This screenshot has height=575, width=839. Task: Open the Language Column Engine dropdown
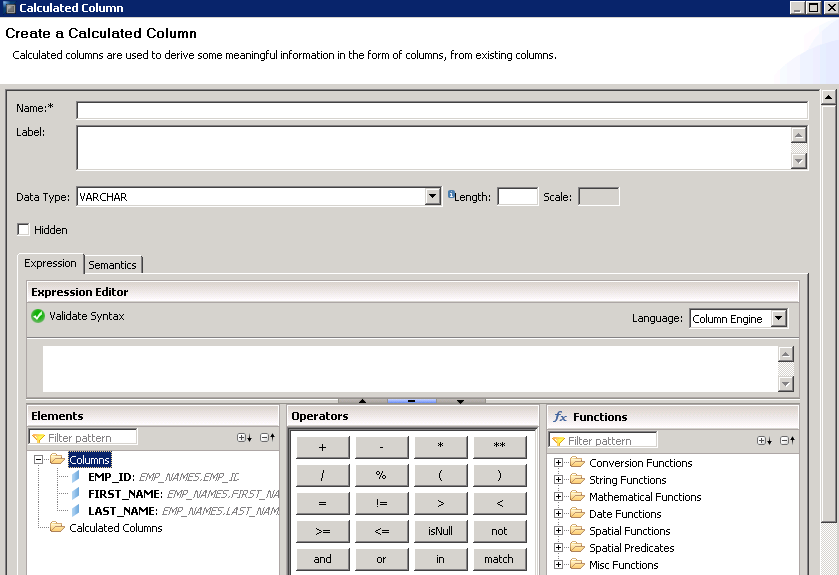[779, 318]
